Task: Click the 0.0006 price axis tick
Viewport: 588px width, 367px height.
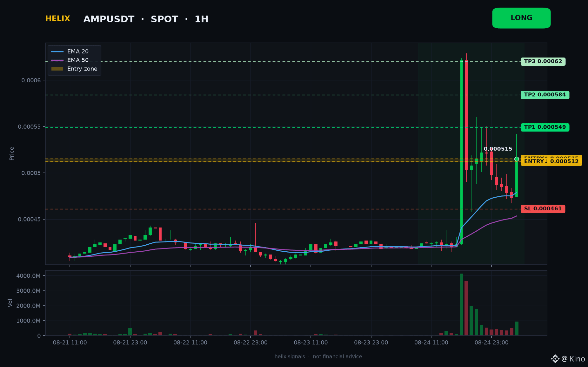Action: coord(31,80)
